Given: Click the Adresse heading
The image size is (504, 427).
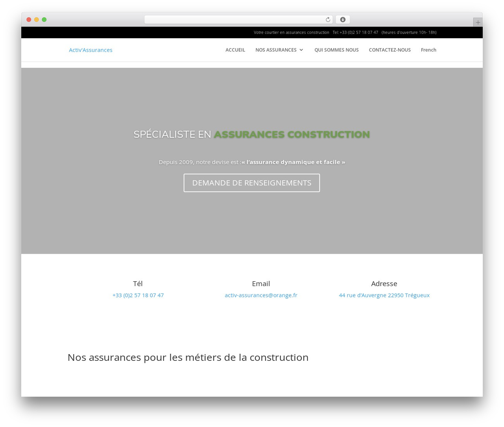Looking at the screenshot, I should 384,284.
